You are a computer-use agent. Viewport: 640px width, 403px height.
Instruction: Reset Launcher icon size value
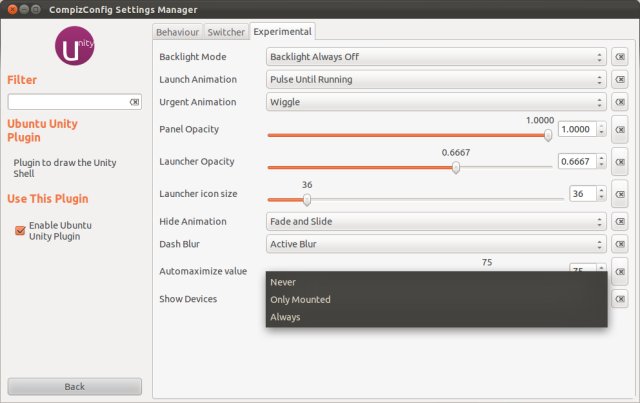pyautogui.click(x=620, y=194)
